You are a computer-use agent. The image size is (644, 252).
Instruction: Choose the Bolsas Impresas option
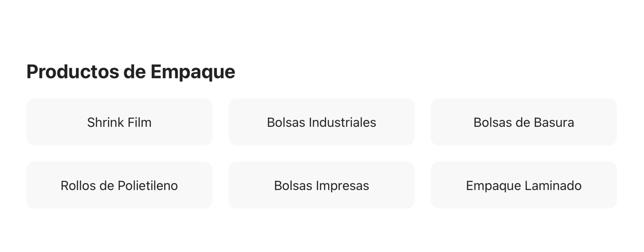point(321,185)
